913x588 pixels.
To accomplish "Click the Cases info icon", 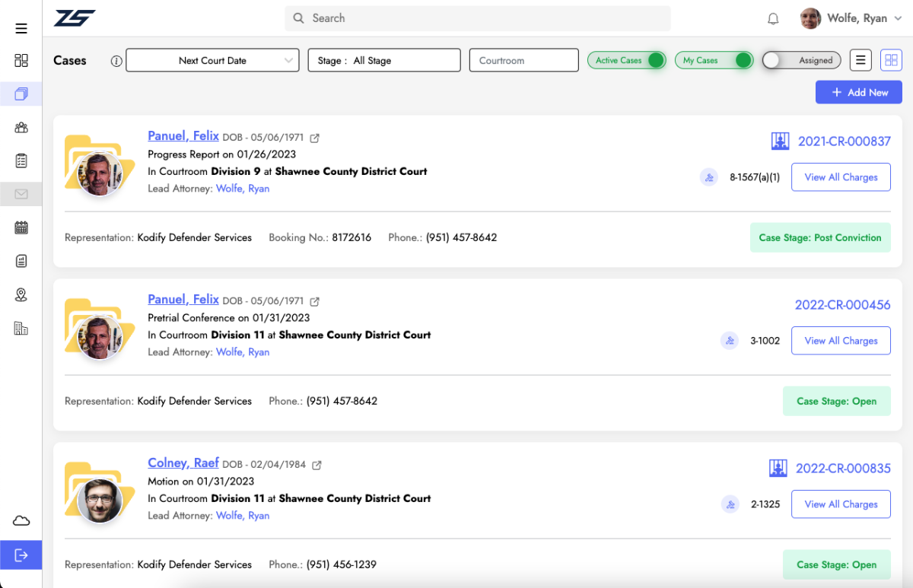I will click(116, 61).
